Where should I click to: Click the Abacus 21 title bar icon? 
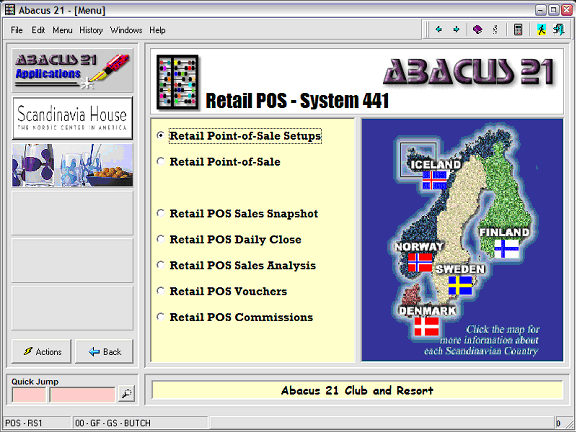click(10, 10)
